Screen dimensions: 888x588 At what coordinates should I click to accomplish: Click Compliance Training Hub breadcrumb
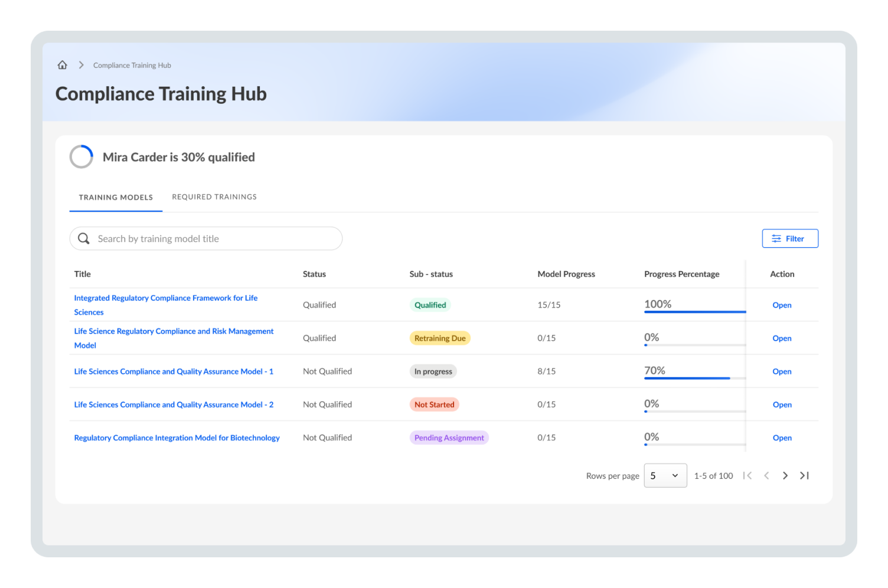click(132, 66)
